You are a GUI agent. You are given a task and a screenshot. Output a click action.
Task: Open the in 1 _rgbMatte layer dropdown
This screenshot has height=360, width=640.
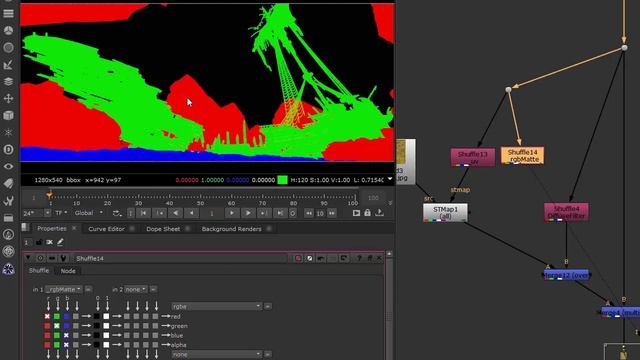(64, 289)
